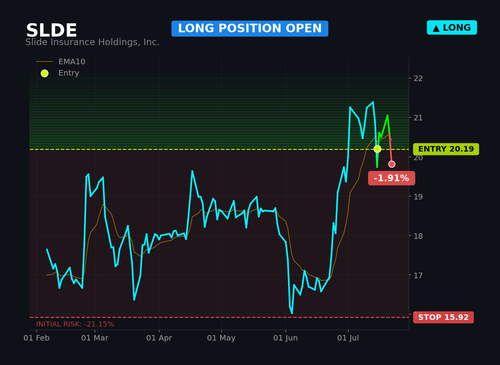Click the 21 price axis label
The height and width of the screenshot is (365, 500).
tap(418, 118)
